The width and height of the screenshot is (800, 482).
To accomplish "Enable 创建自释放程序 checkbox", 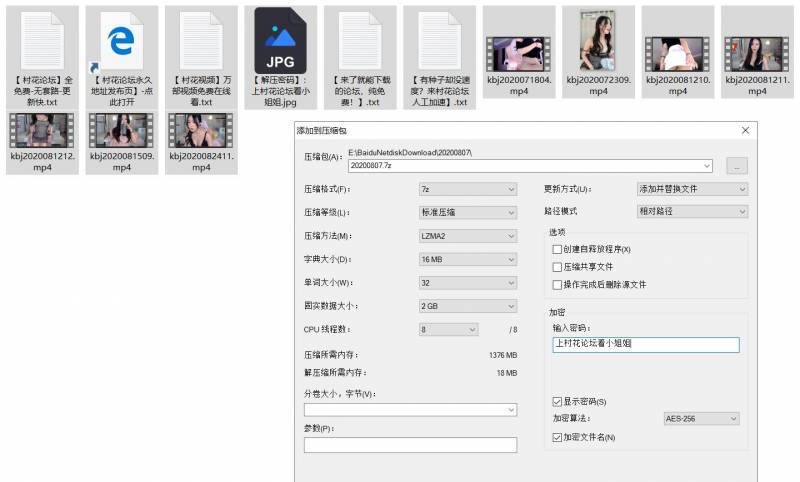I will click(x=557, y=249).
